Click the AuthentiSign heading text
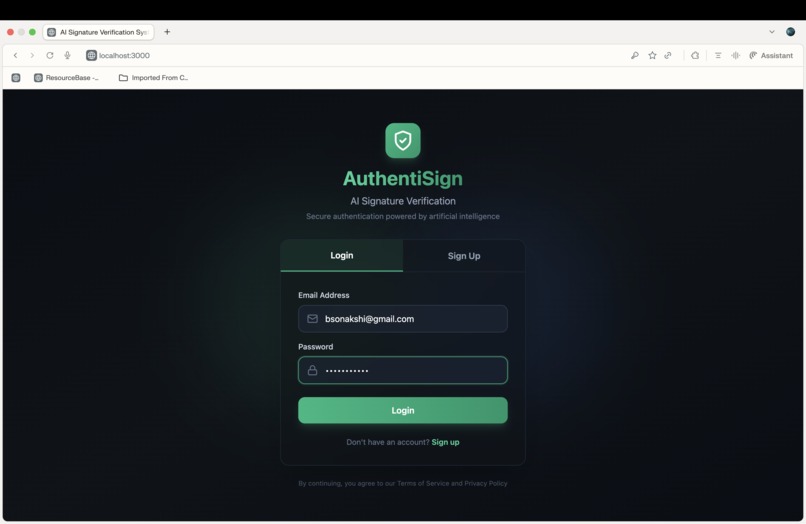 click(403, 179)
